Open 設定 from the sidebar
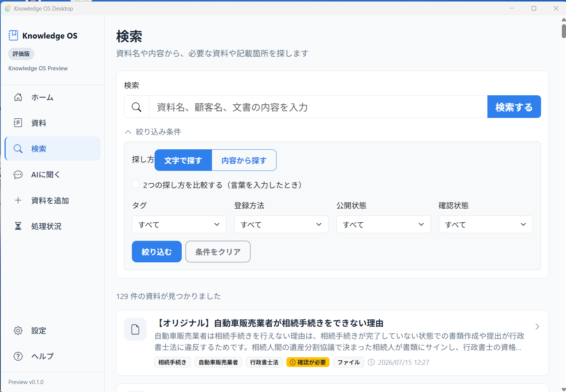The image size is (566, 392). coord(53,330)
